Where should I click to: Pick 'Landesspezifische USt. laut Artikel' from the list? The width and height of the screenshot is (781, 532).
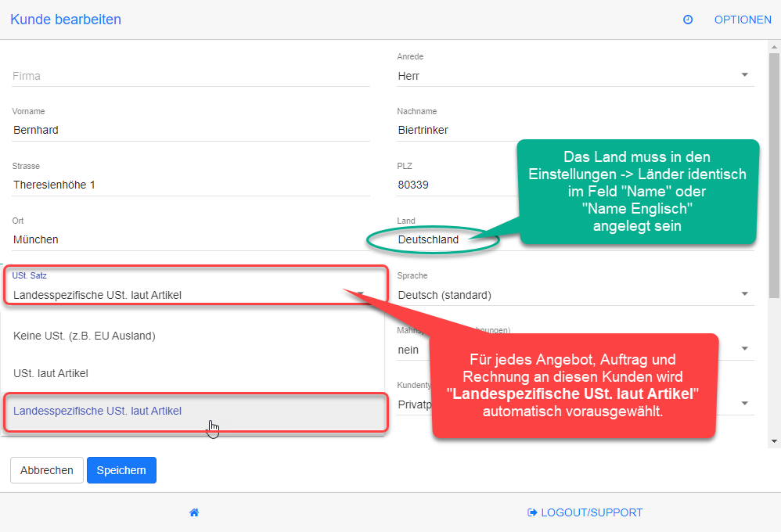(x=193, y=411)
